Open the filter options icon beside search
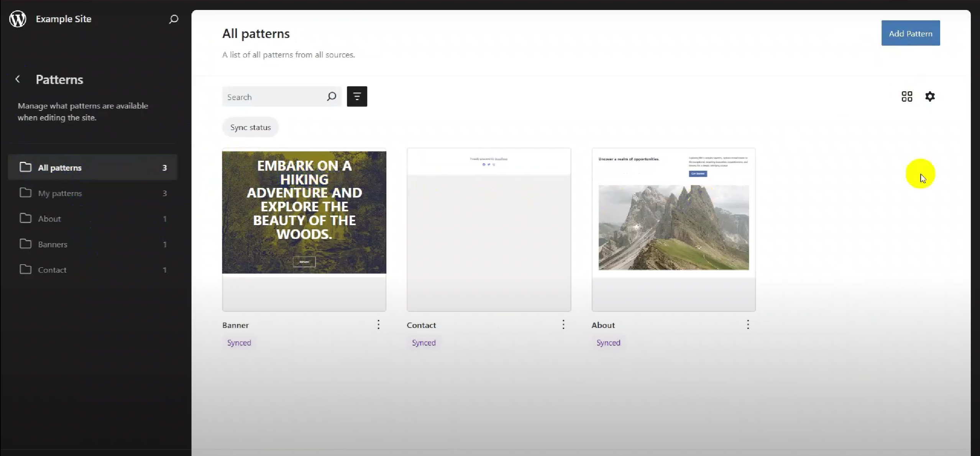 pos(356,96)
